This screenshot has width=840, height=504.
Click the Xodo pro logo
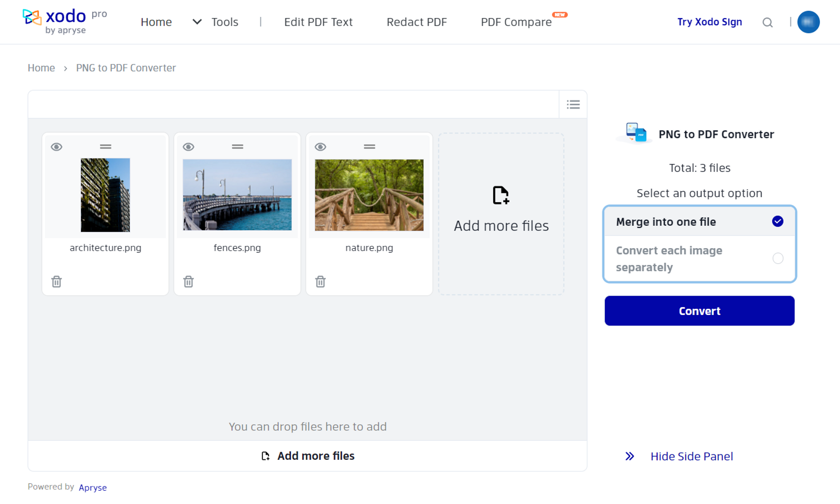click(x=65, y=22)
